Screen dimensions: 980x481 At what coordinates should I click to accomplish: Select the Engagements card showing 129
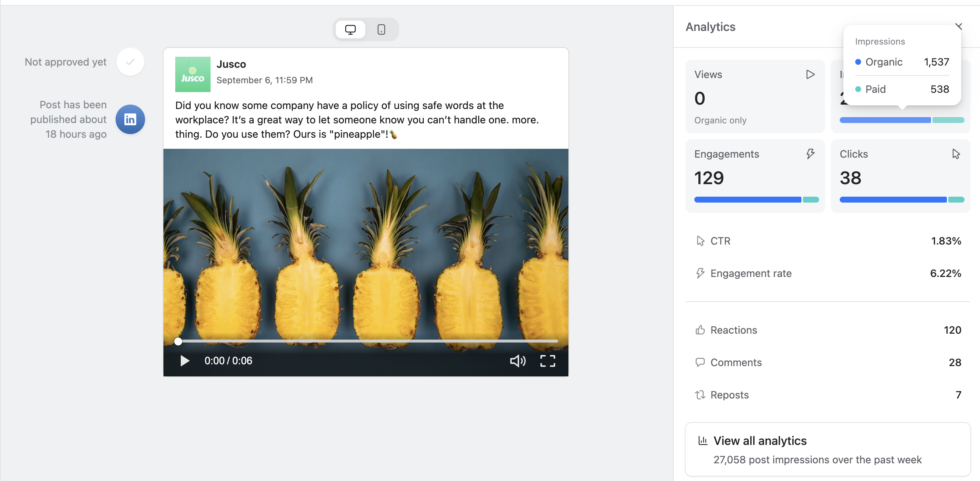tap(755, 176)
